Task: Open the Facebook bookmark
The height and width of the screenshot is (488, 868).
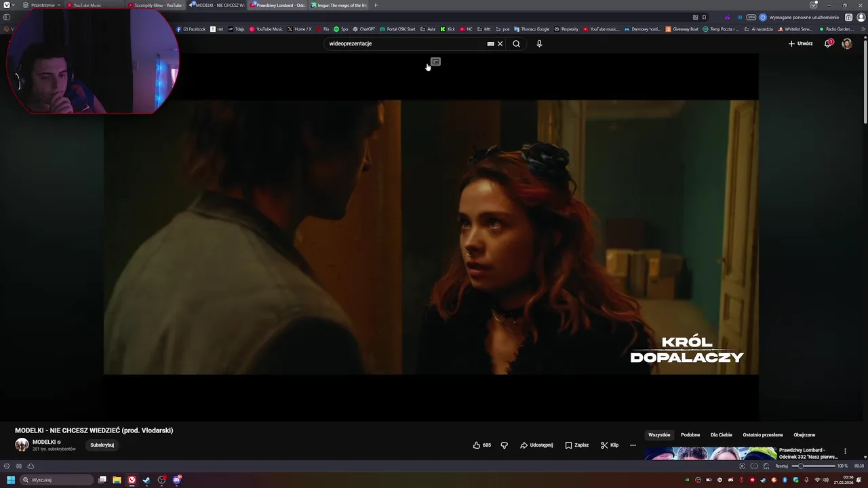Action: pos(191,29)
